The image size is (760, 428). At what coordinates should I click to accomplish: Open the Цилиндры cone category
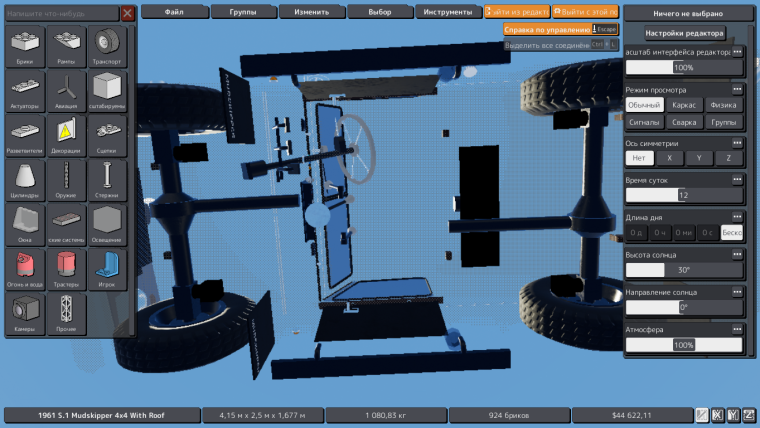click(x=25, y=180)
